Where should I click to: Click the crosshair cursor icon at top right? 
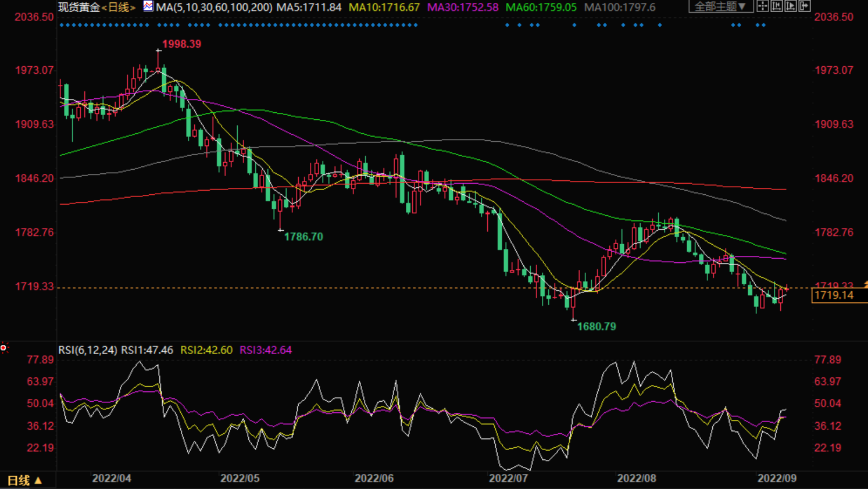pyautogui.click(x=762, y=6)
